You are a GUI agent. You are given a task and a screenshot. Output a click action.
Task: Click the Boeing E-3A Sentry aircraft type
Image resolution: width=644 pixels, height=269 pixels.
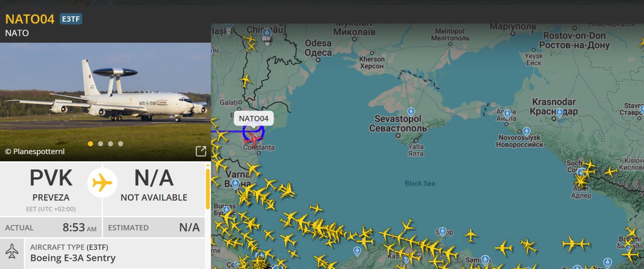click(x=73, y=258)
